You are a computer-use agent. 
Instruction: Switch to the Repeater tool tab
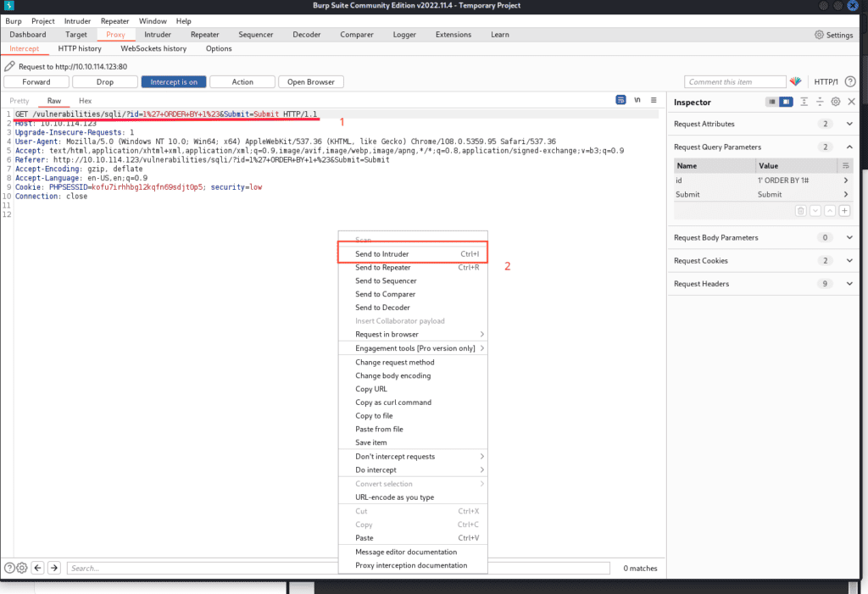pyautogui.click(x=205, y=35)
